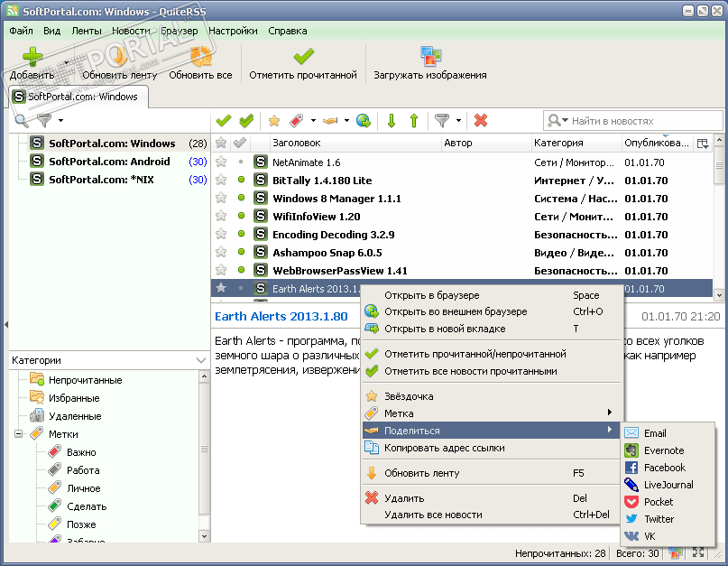Toggle star for Earth Alerts 2013.1 row

click(x=221, y=288)
